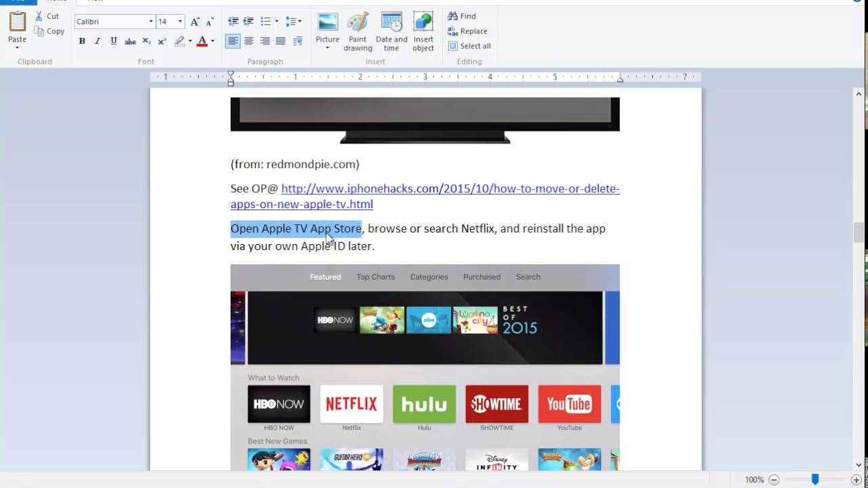This screenshot has height=488, width=868.
Task: Click the line spacing icon
Action: 290,22
